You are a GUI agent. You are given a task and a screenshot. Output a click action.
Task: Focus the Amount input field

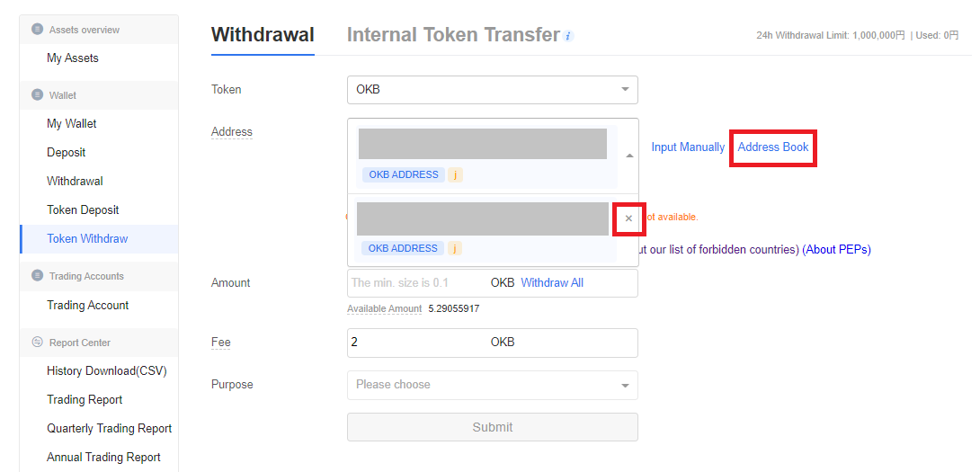pos(417,283)
